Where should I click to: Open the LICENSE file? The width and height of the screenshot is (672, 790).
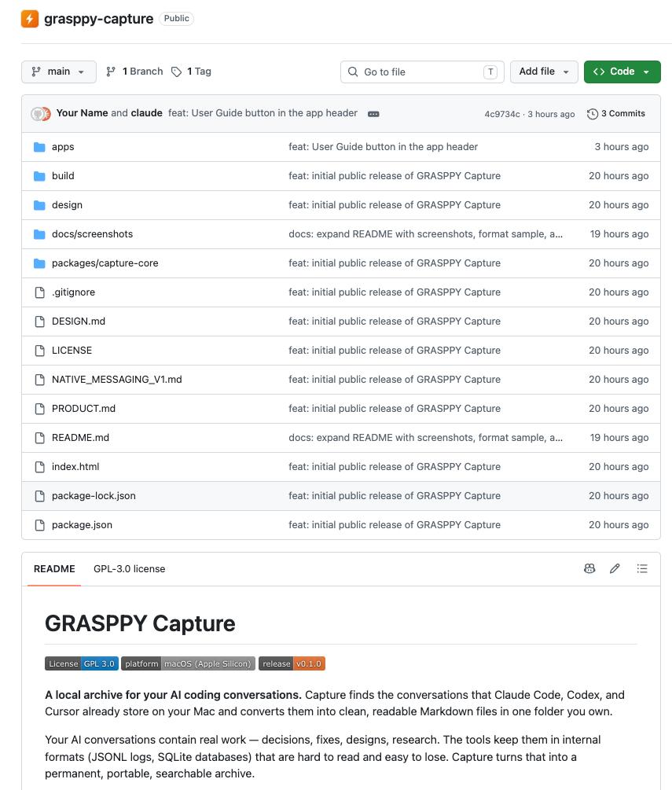tap(72, 351)
